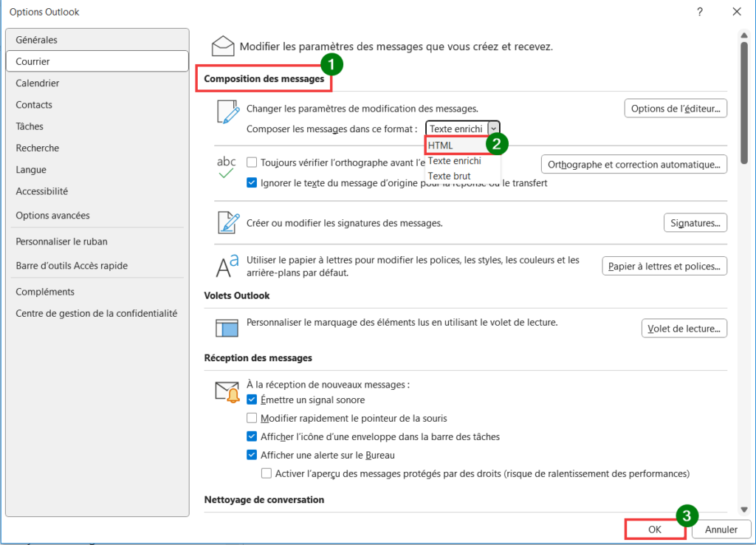Open Accessibilité settings
This screenshot has width=756, height=545.
coord(97,191)
